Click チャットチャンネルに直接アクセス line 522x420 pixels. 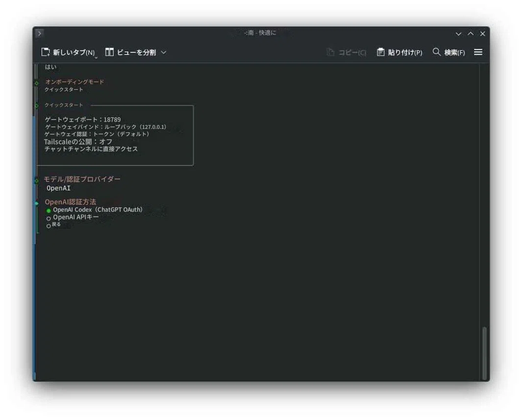(x=91, y=149)
